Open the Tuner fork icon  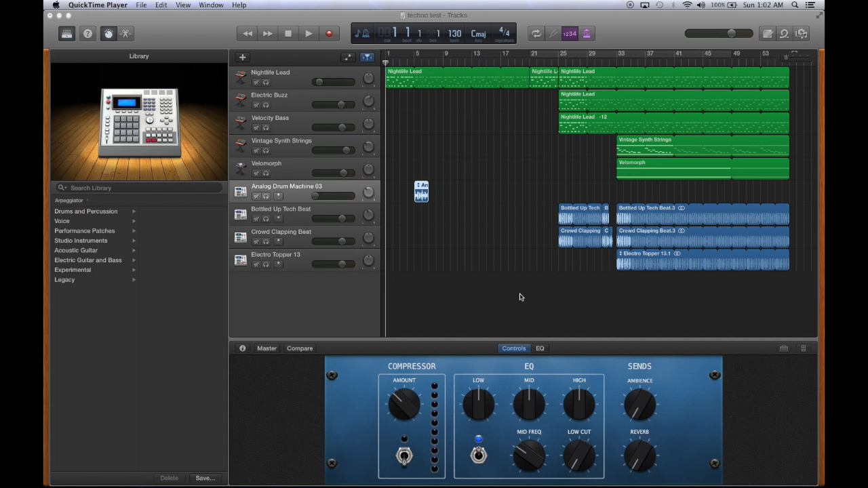tap(553, 34)
